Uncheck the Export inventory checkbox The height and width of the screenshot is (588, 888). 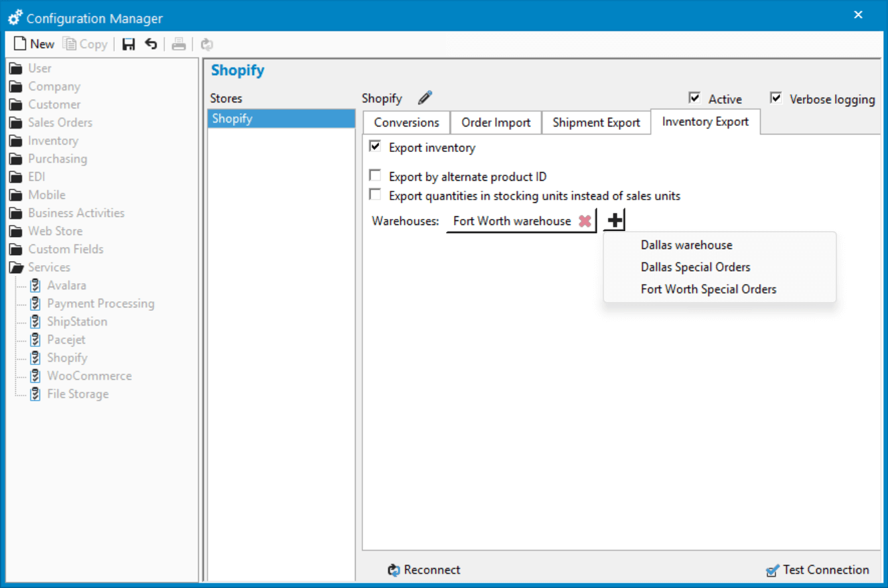click(x=375, y=147)
